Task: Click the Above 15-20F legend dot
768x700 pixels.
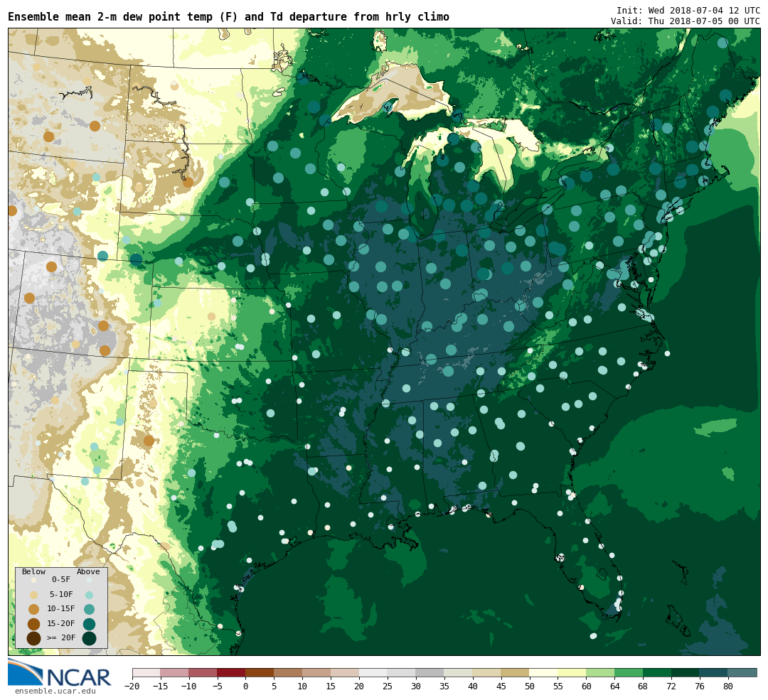Action: click(x=89, y=624)
